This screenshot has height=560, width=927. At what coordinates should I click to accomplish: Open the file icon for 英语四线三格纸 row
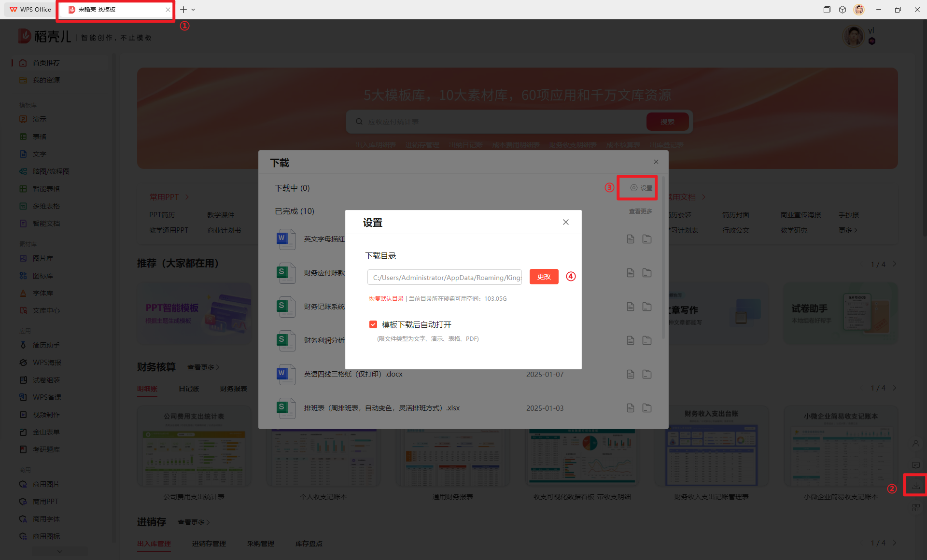point(630,374)
